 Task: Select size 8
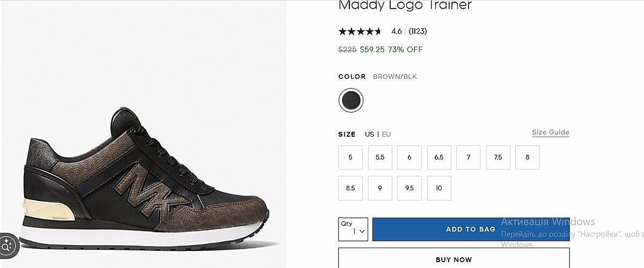[x=528, y=158]
